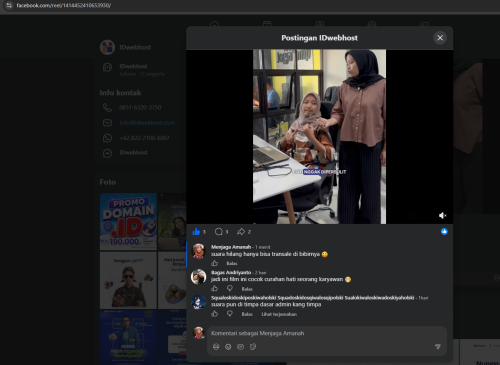Click the blue like reaction badge
This screenshot has width=500, height=365.
pos(444,231)
